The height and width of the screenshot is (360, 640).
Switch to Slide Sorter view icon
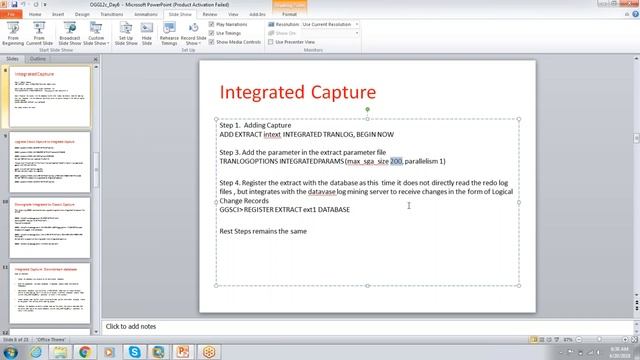click(542, 340)
